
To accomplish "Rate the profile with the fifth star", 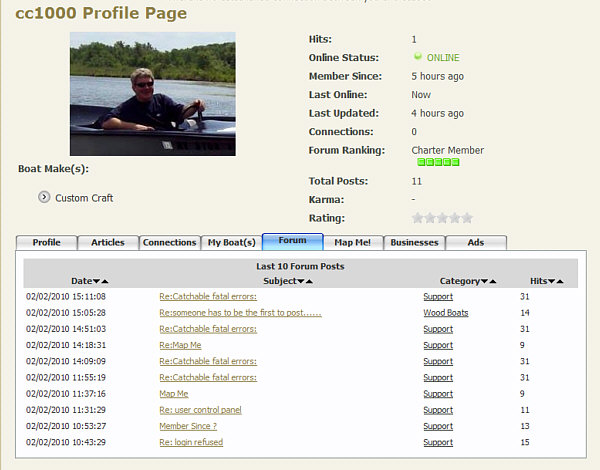I will point(467,218).
